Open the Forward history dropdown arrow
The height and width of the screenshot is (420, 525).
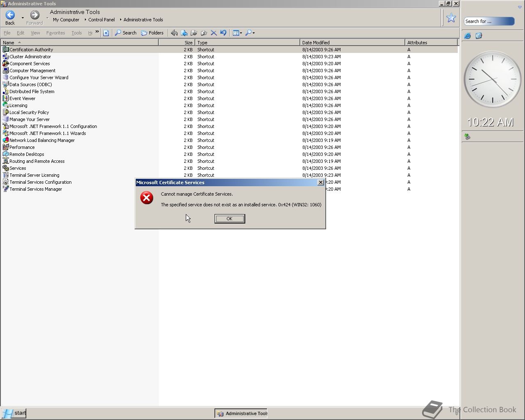pos(47,18)
